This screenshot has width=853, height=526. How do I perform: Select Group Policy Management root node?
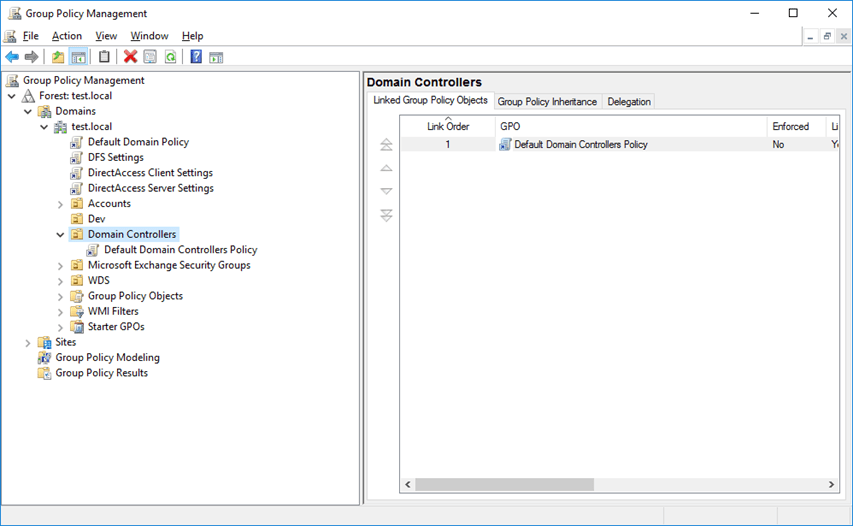point(83,81)
